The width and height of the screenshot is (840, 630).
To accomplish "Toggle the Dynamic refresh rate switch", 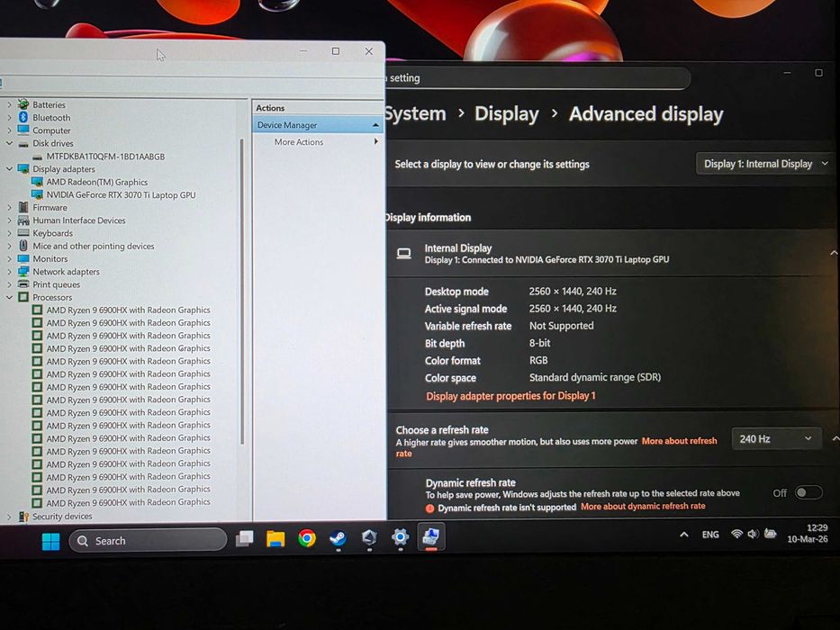I will click(x=808, y=493).
